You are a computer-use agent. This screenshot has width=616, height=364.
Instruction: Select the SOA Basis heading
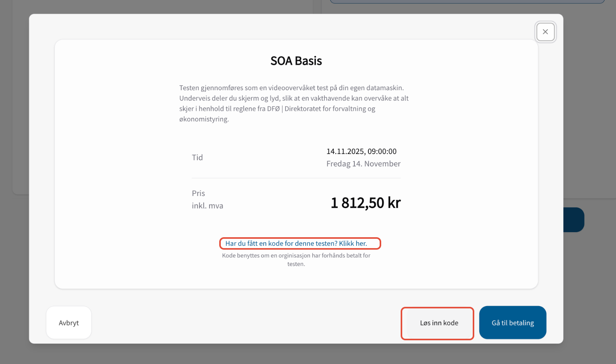[x=296, y=61]
